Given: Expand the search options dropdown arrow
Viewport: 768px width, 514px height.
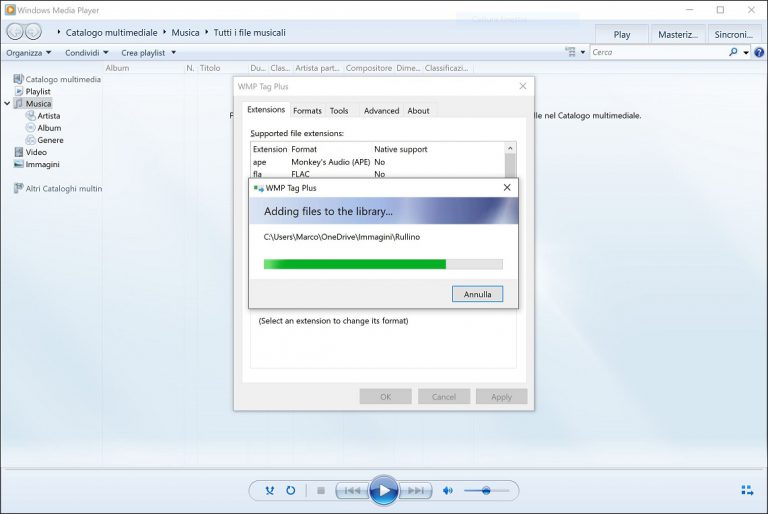Looking at the screenshot, I should click(x=746, y=52).
